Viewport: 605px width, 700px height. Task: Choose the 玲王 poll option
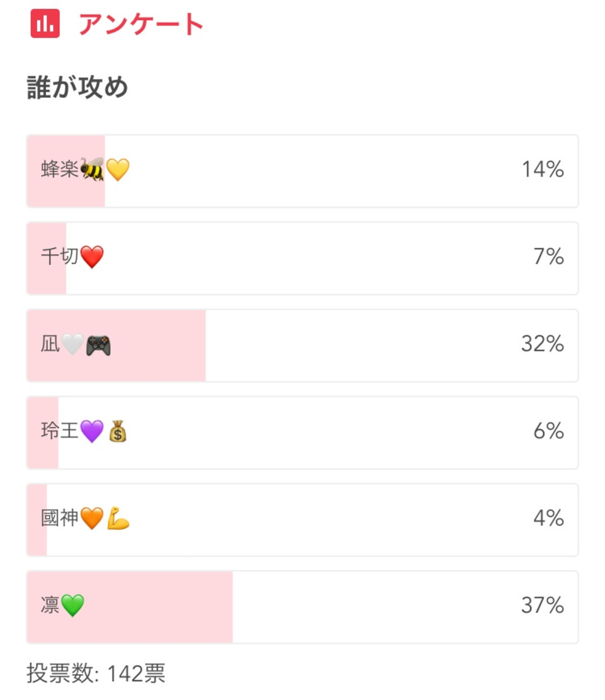302,433
